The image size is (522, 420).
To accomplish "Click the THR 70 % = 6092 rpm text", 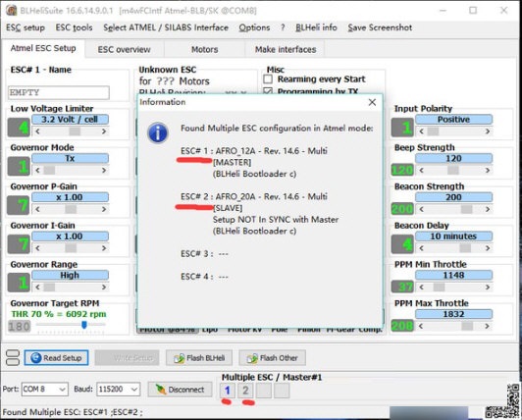I will point(59,314).
